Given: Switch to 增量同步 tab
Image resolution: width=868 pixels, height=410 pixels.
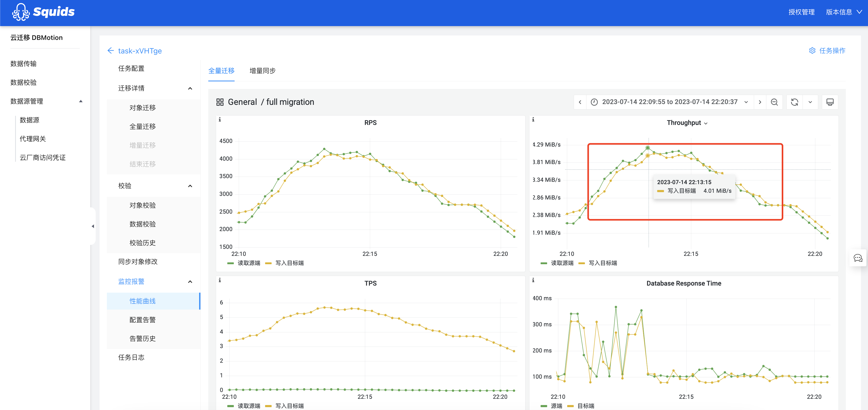Looking at the screenshot, I should (x=262, y=71).
